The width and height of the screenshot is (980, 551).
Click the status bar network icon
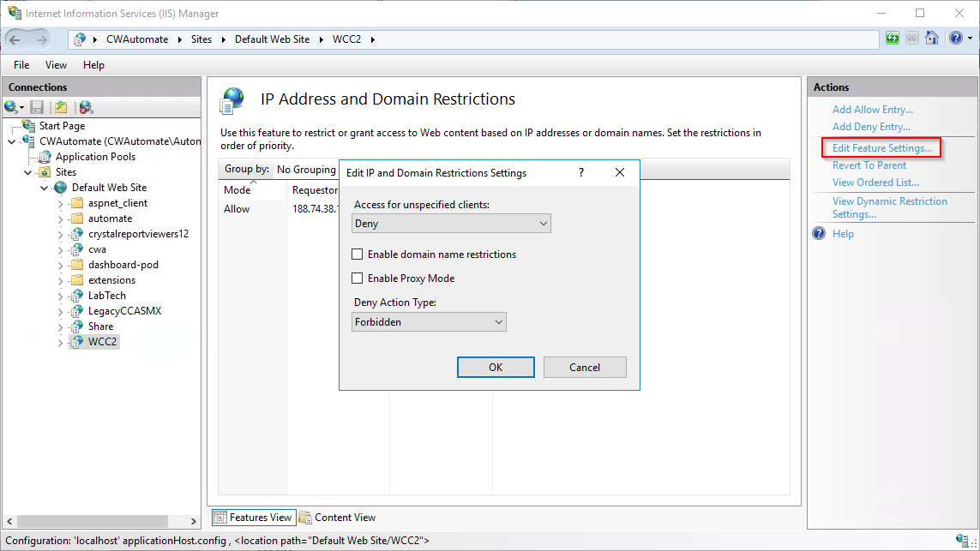coord(963,541)
